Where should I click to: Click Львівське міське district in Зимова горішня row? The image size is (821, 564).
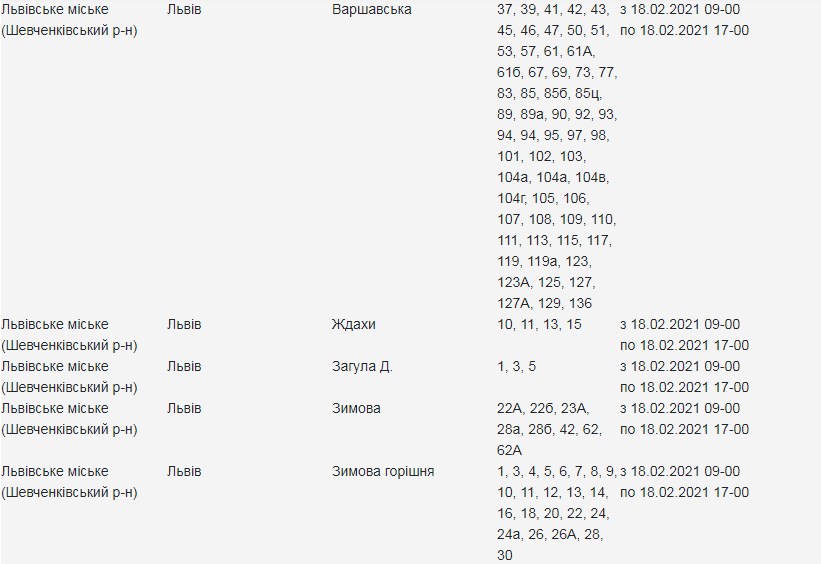click(69, 481)
